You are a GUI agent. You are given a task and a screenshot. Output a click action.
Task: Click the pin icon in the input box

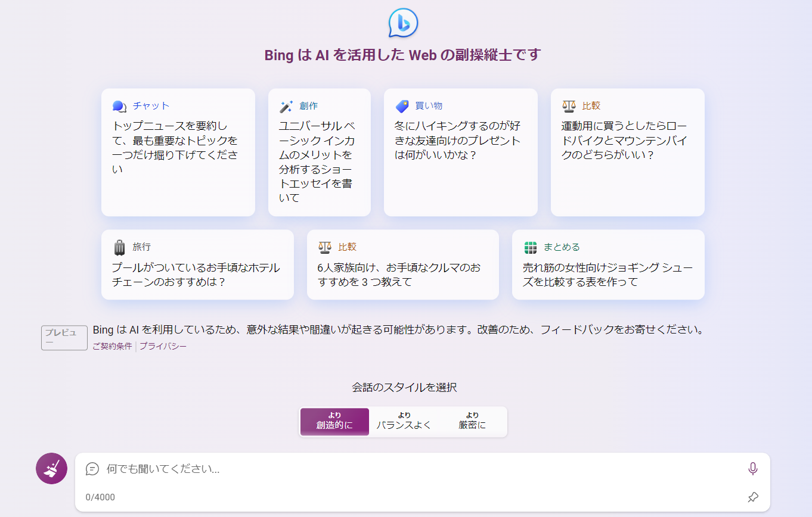[x=753, y=497]
